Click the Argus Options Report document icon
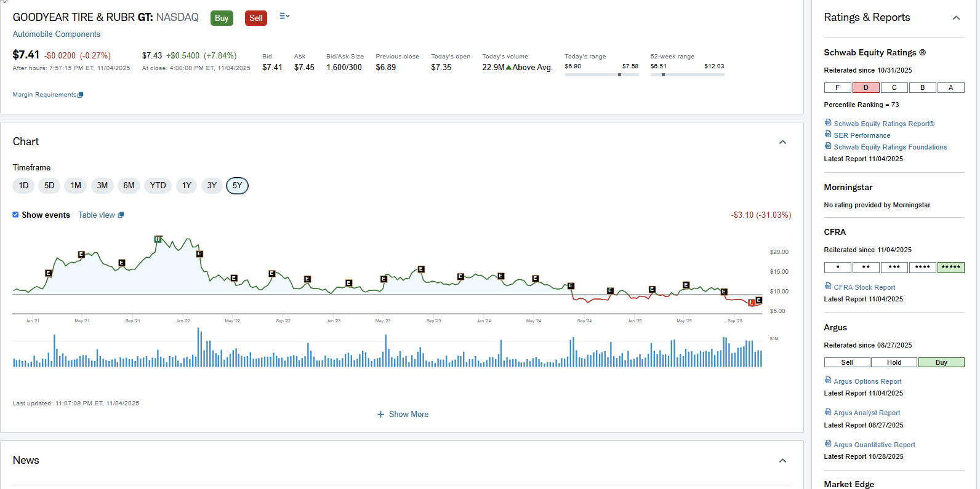This screenshot has width=980, height=489. [828, 381]
